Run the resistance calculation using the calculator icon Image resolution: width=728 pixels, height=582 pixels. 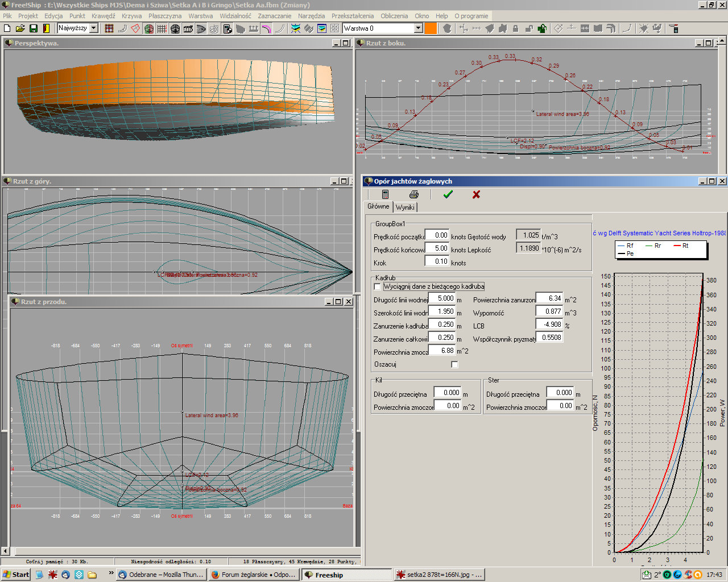click(x=385, y=194)
